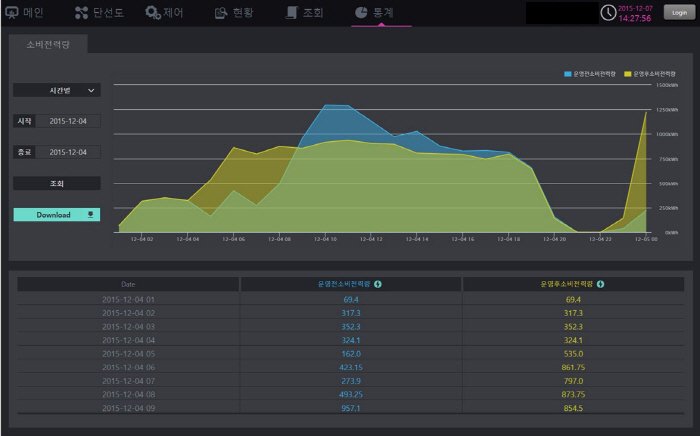Screen dimensions: 700x436
Task: Click the 제어 gears icon
Action: coord(153,13)
